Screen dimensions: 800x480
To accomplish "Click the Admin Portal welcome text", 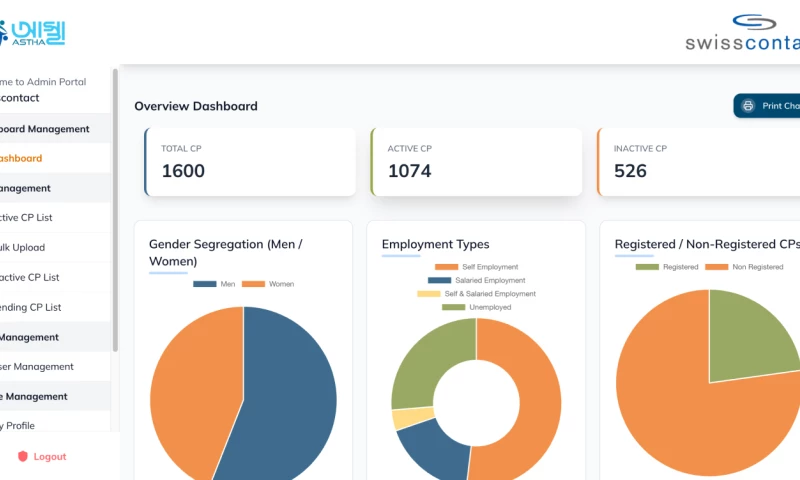I will (43, 82).
